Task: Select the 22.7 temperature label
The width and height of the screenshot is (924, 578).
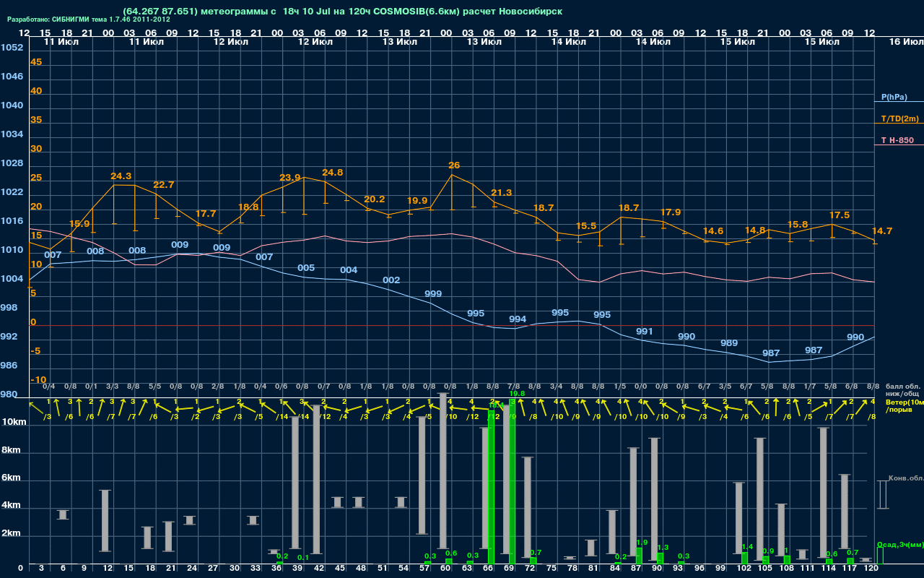Action: [x=164, y=185]
